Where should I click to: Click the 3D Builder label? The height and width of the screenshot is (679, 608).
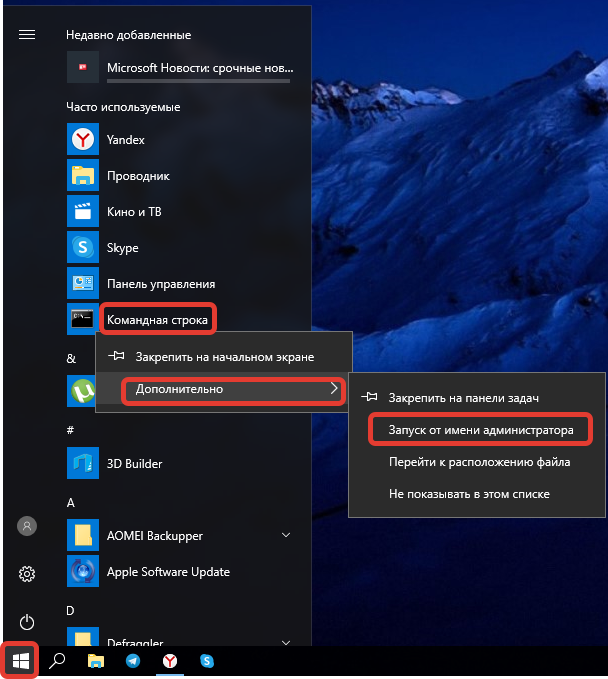pyautogui.click(x=134, y=463)
